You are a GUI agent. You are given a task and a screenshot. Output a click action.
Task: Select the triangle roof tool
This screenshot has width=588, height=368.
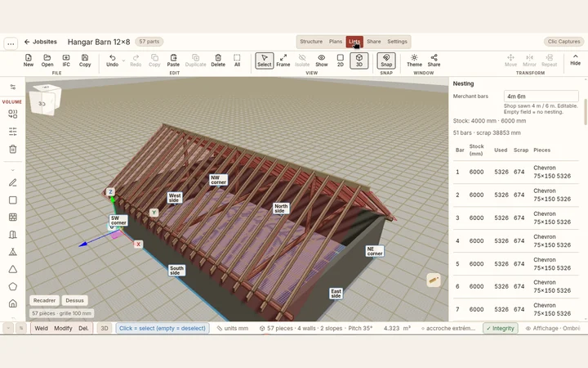[13, 269]
